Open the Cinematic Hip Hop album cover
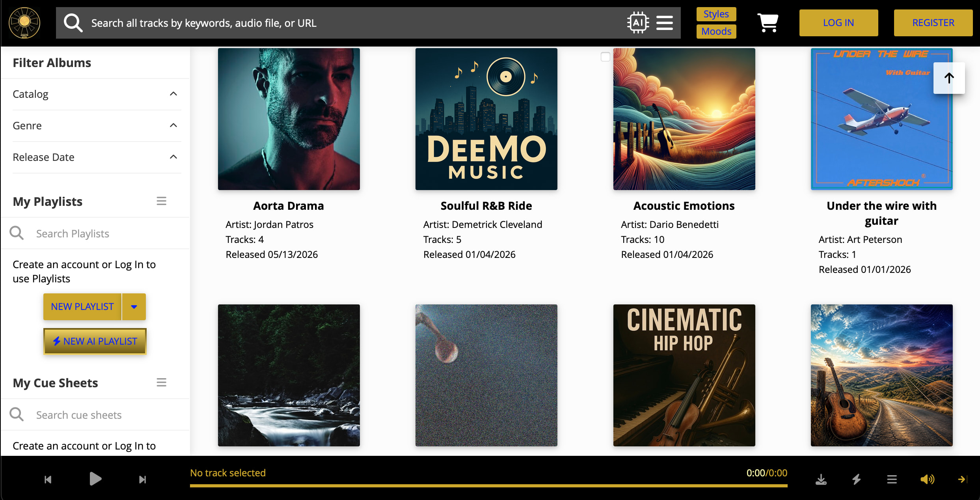Image resolution: width=980 pixels, height=500 pixels. 684,375
